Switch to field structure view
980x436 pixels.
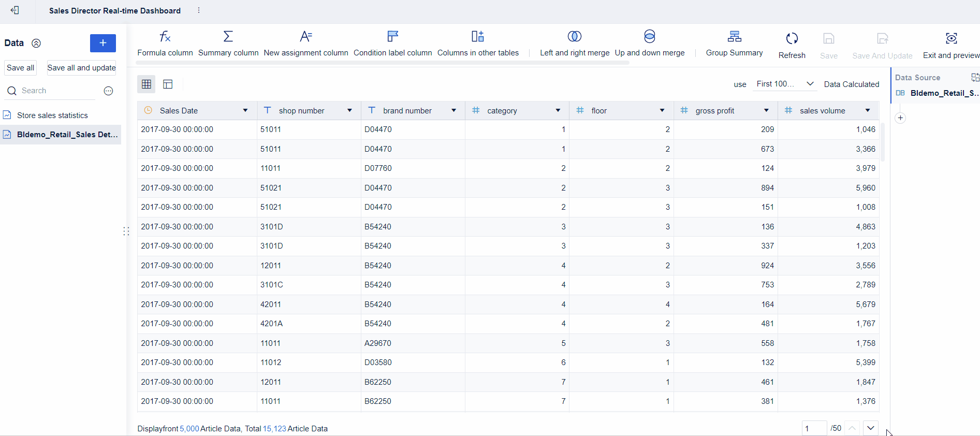[x=168, y=84]
